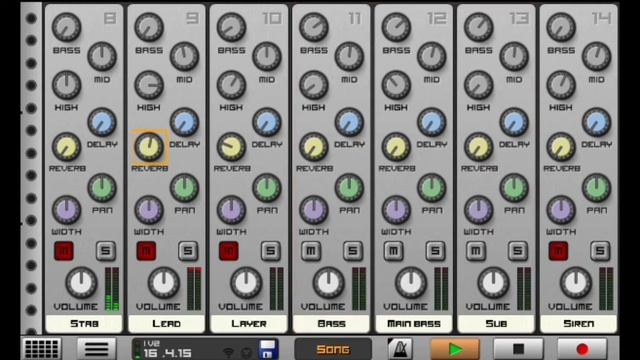This screenshot has width=640, height=360.
Task: Click the blue Delay knob on Layer
Action: [267, 122]
